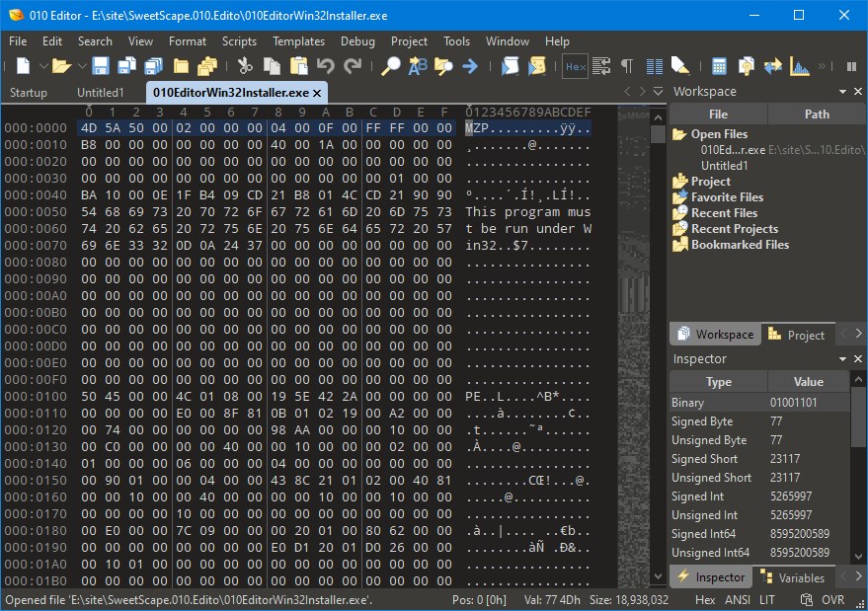
Task: Toggle the Hex edit mode button
Action: coord(574,65)
